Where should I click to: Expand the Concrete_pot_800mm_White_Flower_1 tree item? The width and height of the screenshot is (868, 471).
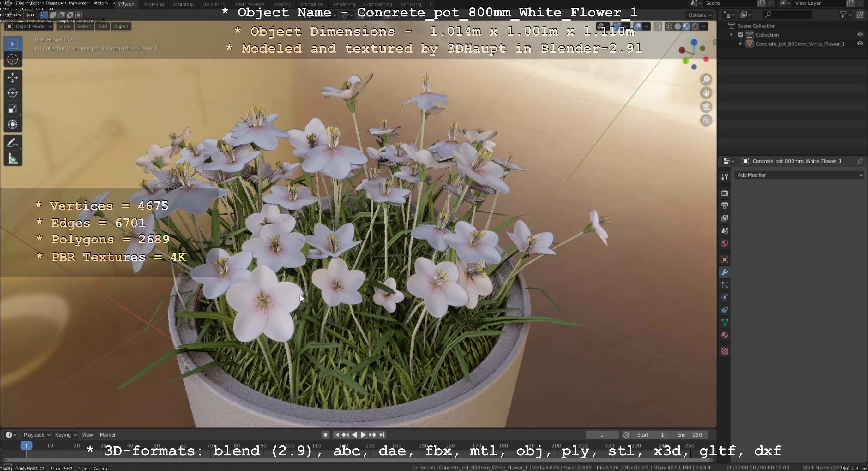click(x=740, y=44)
